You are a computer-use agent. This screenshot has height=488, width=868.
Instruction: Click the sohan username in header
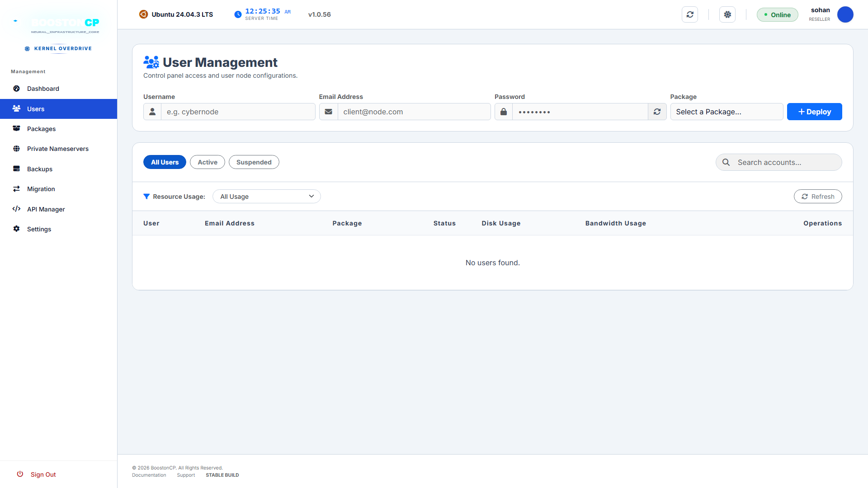821,10
